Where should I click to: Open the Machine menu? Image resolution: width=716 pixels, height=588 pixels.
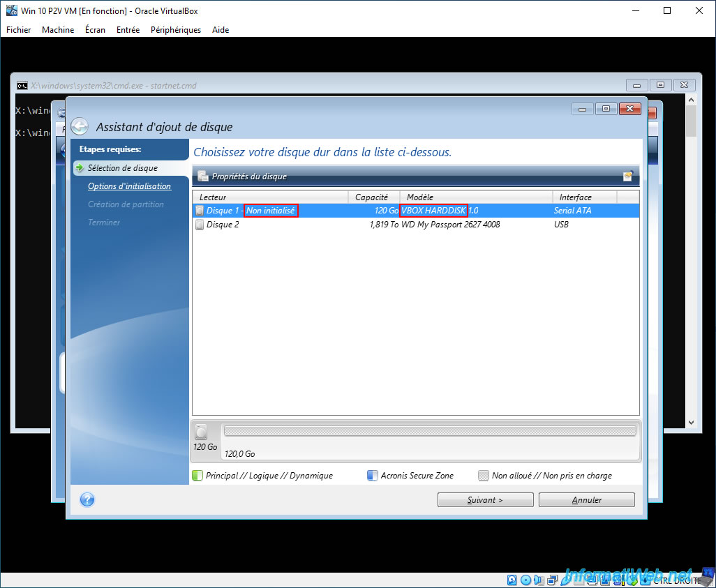pos(58,30)
